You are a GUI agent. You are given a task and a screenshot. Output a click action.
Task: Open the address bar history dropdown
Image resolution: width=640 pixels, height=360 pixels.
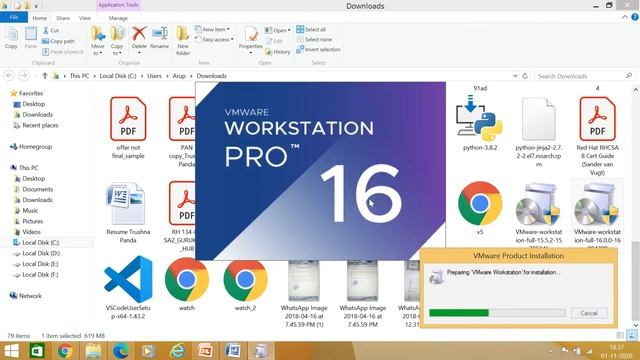pos(515,76)
